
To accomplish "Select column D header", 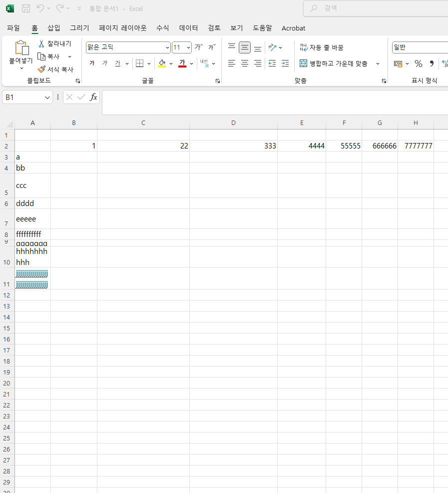I will (x=233, y=123).
